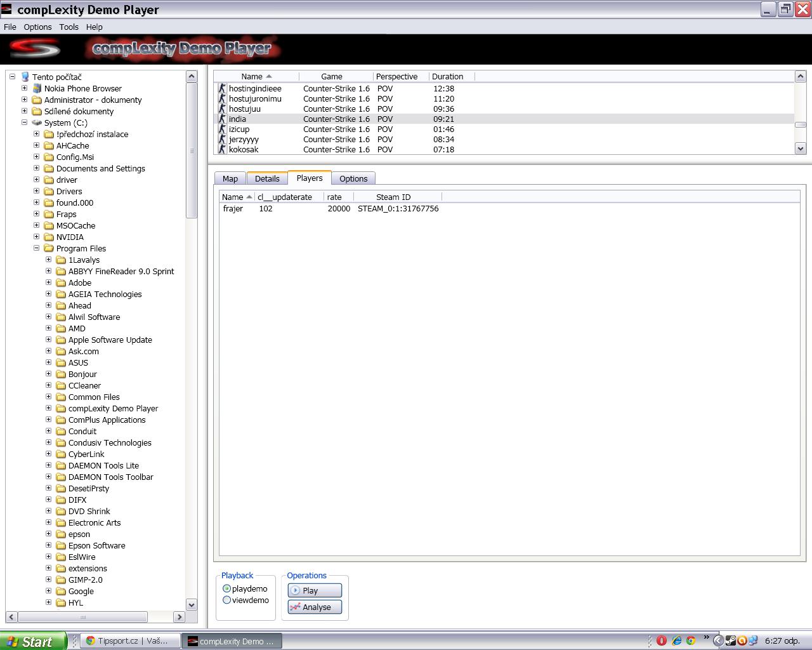Click the Start button

[33, 641]
